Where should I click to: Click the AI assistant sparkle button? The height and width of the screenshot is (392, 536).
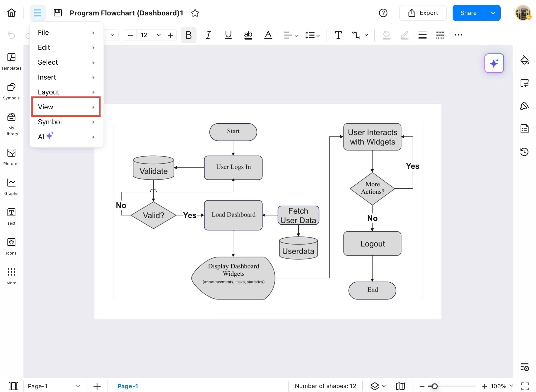[x=494, y=63]
